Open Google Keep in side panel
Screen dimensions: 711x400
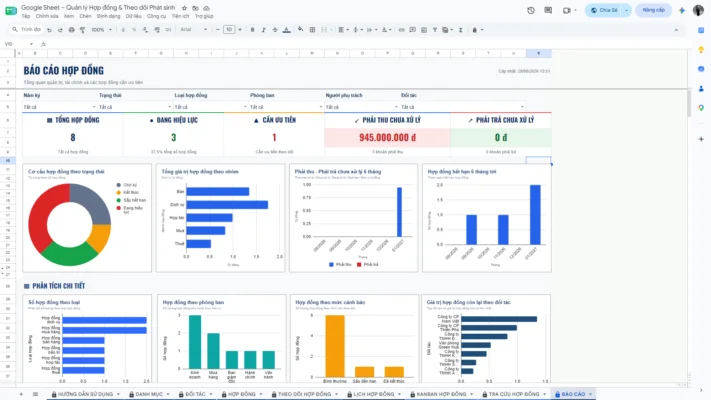pyautogui.click(x=701, y=49)
